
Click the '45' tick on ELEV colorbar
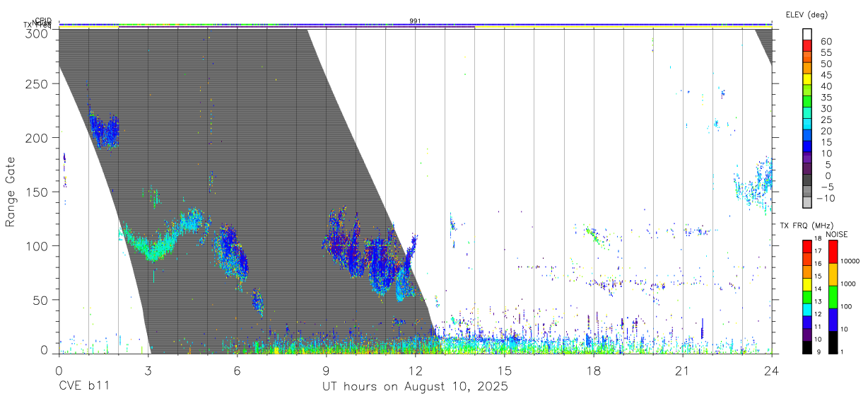click(x=826, y=75)
